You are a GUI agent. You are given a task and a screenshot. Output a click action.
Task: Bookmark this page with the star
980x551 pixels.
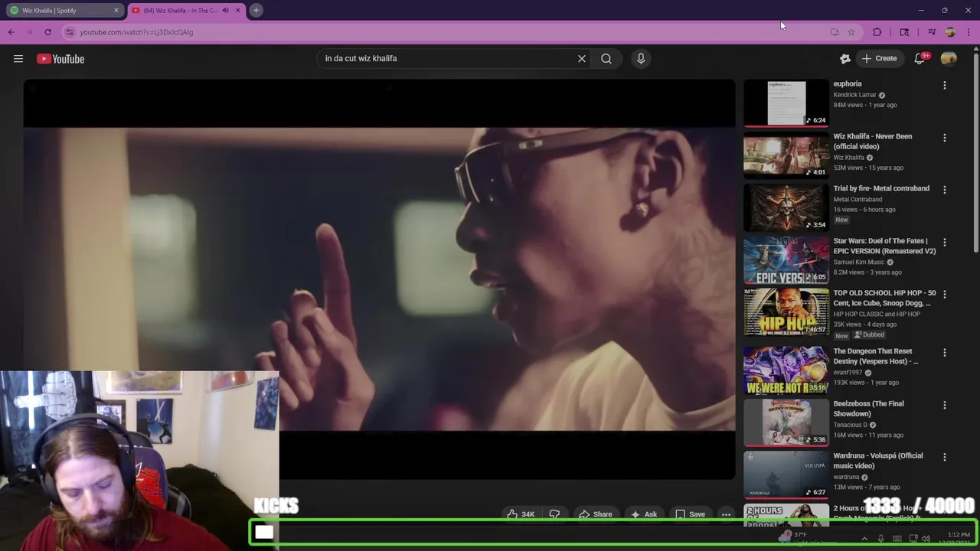click(851, 32)
